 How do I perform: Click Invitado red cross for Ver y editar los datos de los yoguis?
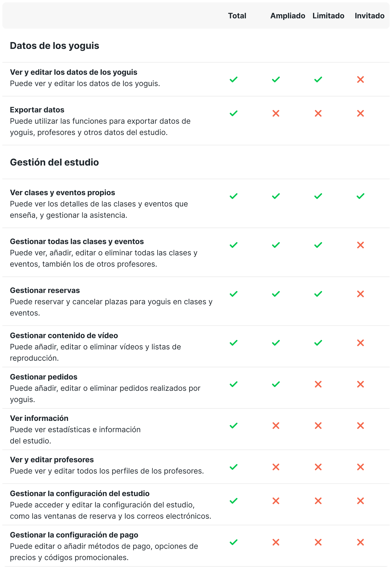pos(360,79)
